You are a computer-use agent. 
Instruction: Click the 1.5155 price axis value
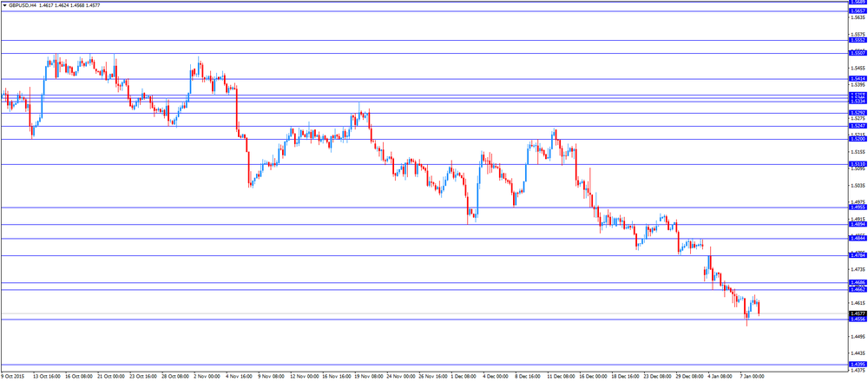click(857, 152)
